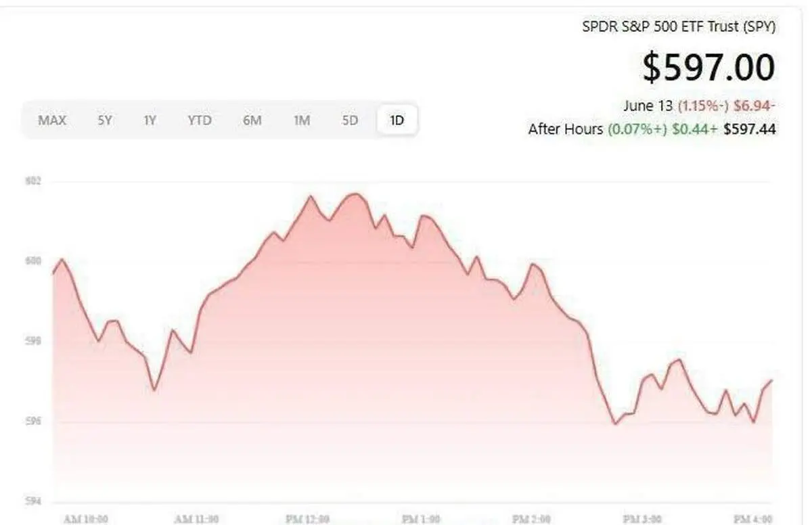Click the $597.00 current price
This screenshot has width=812, height=525.
[708, 67]
